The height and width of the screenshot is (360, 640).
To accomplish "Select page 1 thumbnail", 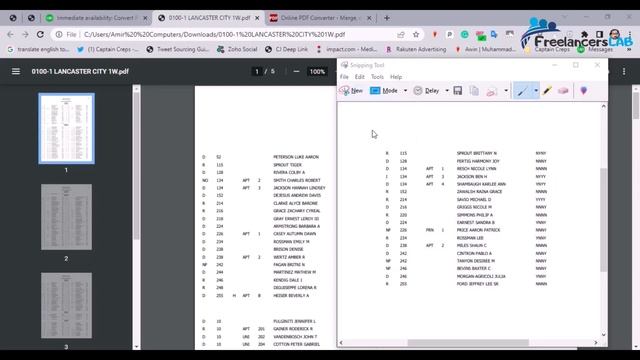I will coord(67,129).
